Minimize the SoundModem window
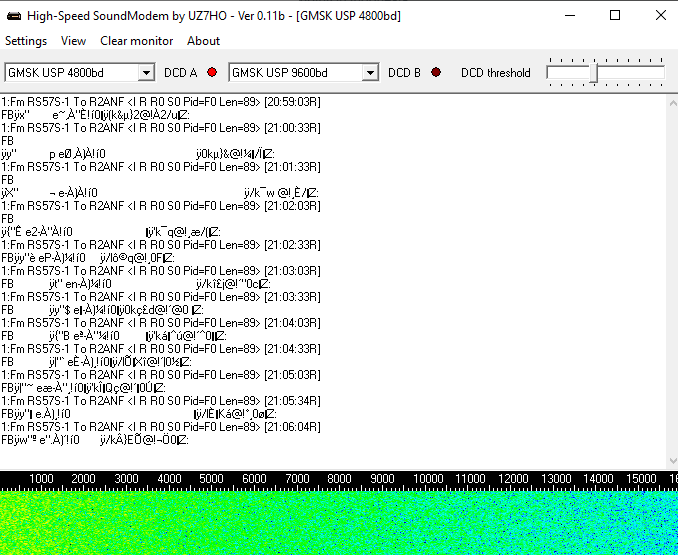 pos(570,16)
